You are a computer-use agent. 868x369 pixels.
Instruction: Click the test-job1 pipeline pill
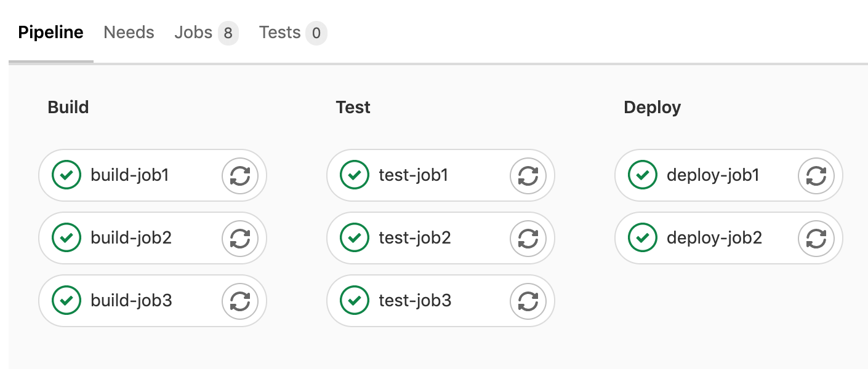click(x=413, y=175)
